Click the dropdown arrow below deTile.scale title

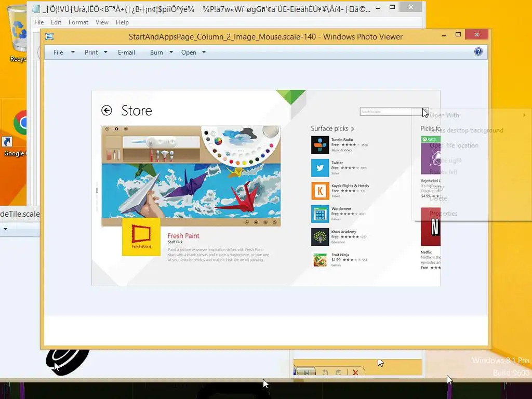(5, 229)
